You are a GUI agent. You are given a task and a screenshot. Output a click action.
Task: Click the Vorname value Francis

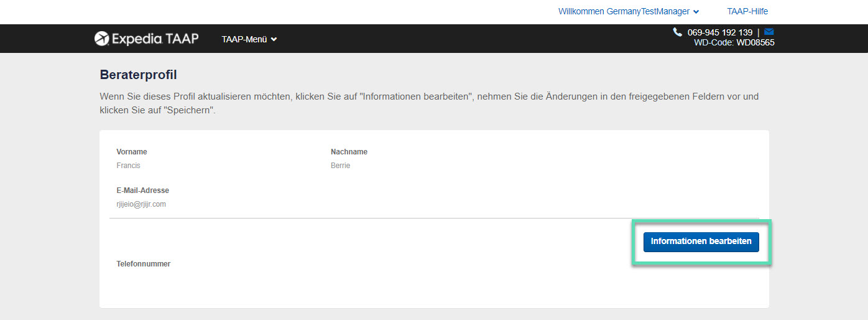pos(128,166)
